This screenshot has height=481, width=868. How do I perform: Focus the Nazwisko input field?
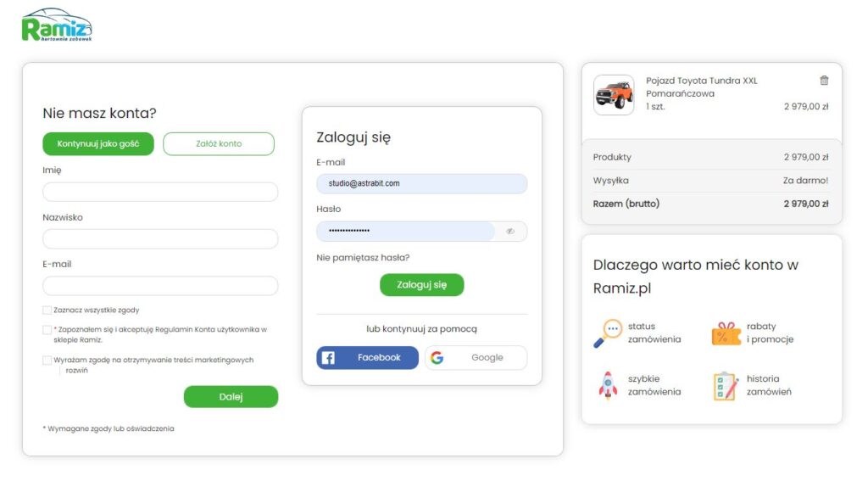[160, 239]
